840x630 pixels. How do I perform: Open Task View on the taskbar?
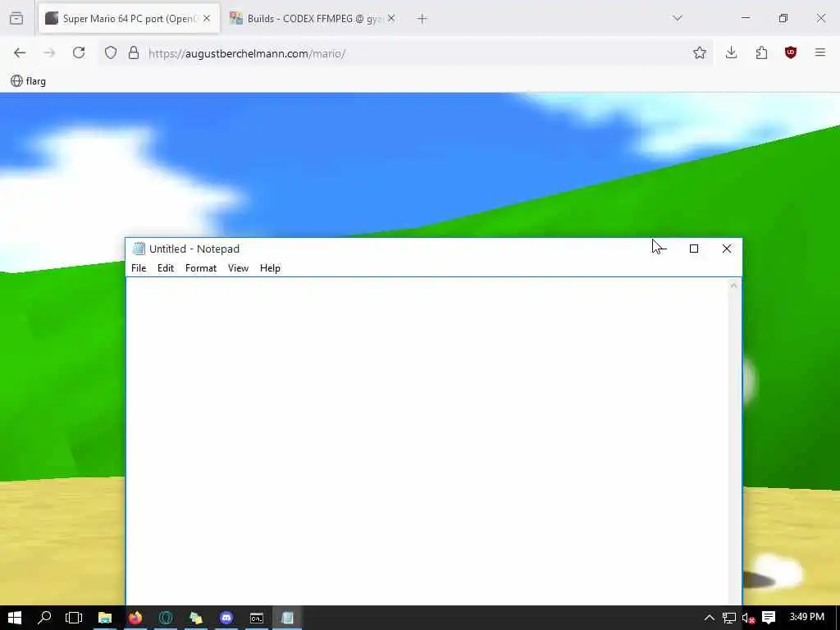[x=74, y=618]
